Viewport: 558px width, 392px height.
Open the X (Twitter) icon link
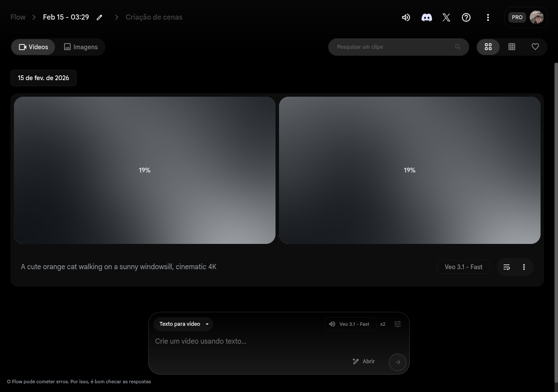click(446, 17)
